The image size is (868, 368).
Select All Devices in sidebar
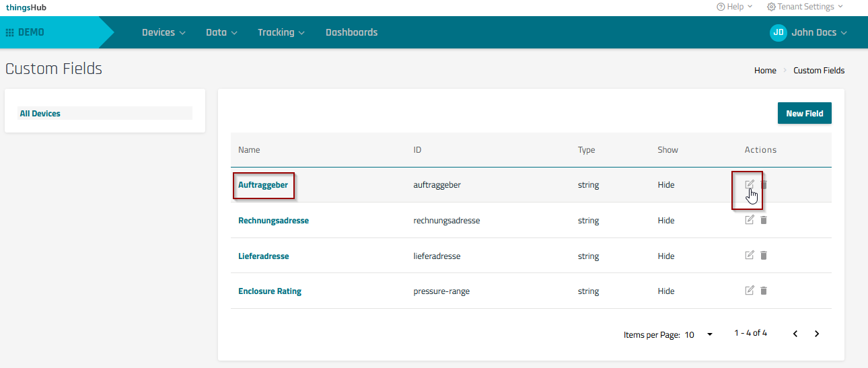pyautogui.click(x=40, y=114)
